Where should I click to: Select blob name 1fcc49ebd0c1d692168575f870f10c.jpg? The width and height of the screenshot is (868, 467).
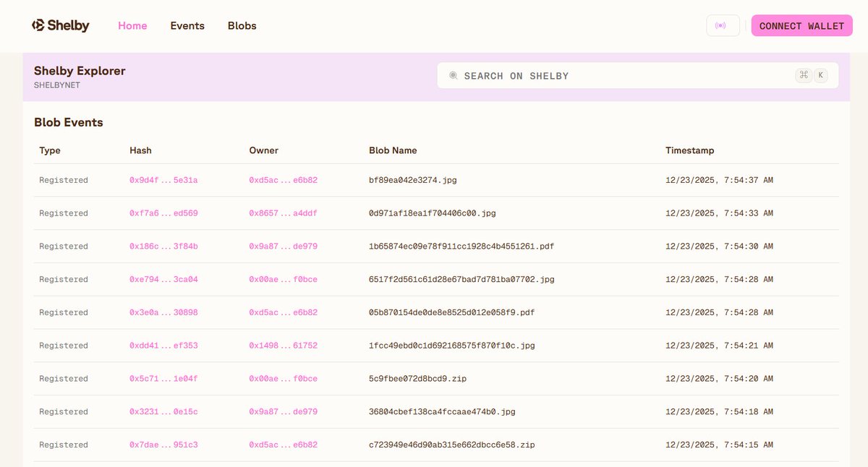452,346
